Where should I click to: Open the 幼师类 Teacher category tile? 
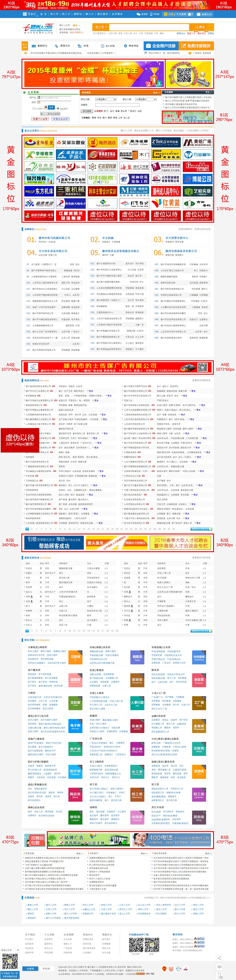coord(137,818)
